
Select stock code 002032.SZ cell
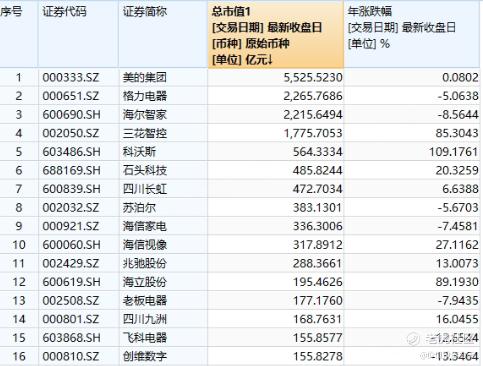click(78, 208)
